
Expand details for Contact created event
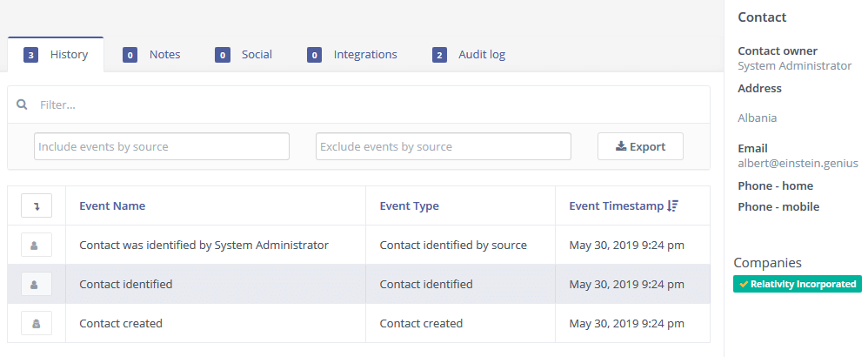(36, 323)
